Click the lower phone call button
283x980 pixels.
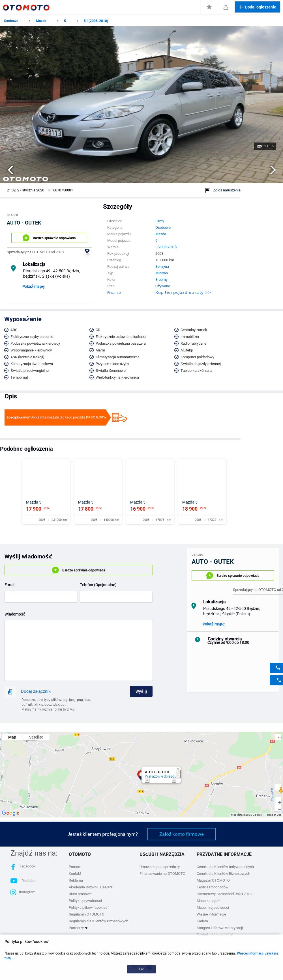277,680
